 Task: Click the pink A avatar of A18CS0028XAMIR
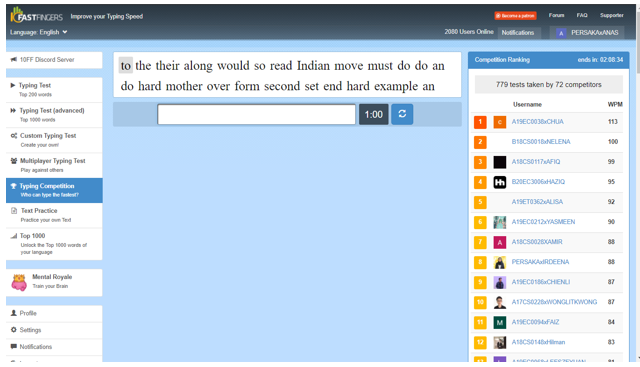500,242
